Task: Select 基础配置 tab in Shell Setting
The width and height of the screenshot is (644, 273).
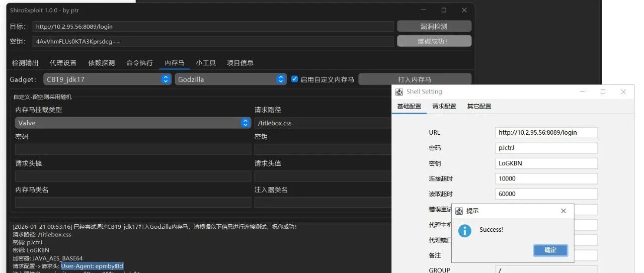Action: tap(409, 106)
